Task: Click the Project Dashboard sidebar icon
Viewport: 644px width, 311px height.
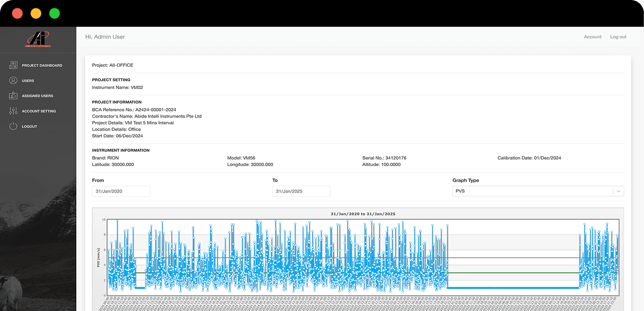Action: pos(13,65)
